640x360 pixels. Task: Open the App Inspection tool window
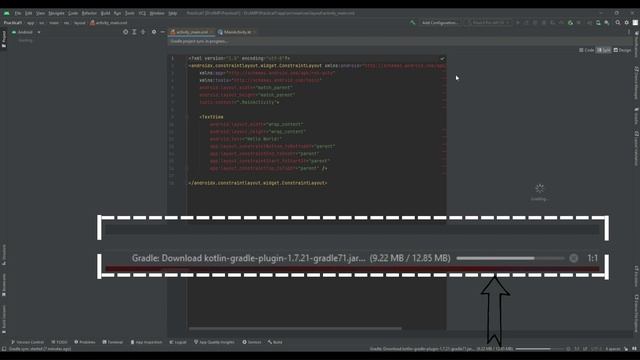click(x=146, y=342)
